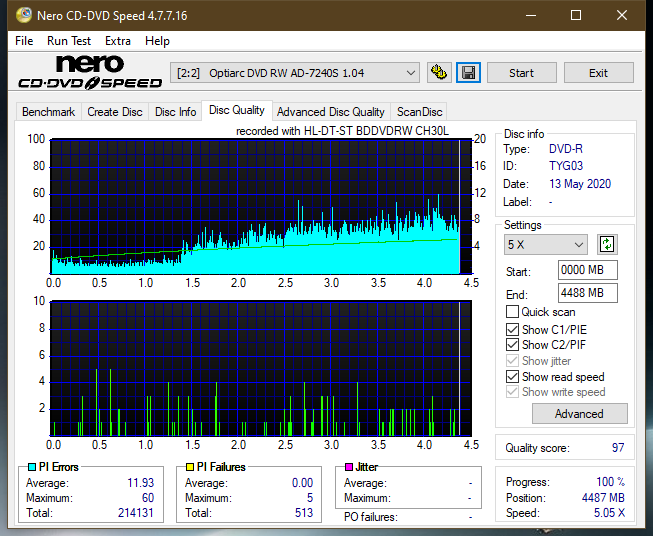
Task: Toggle the Show jitter checkbox
Action: click(x=512, y=361)
